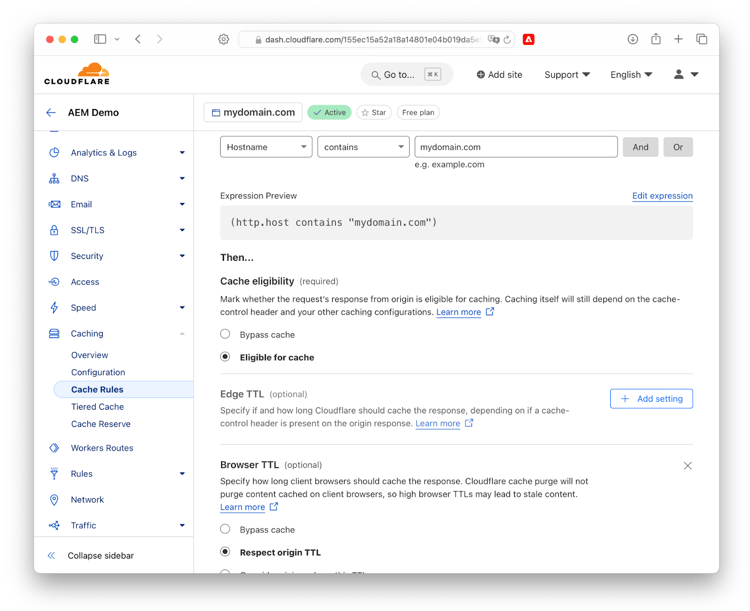
Task: Click the translate icon in address bar
Action: pos(494,39)
